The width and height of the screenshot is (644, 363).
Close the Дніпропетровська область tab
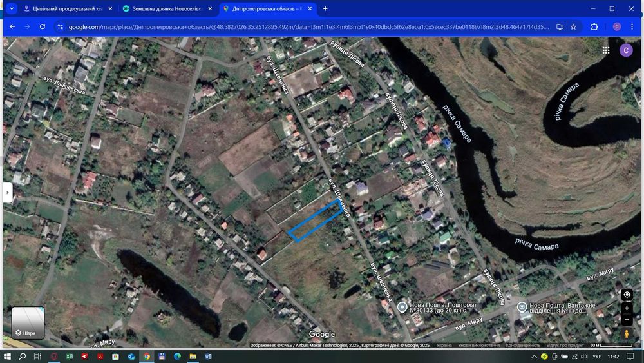coord(310,8)
